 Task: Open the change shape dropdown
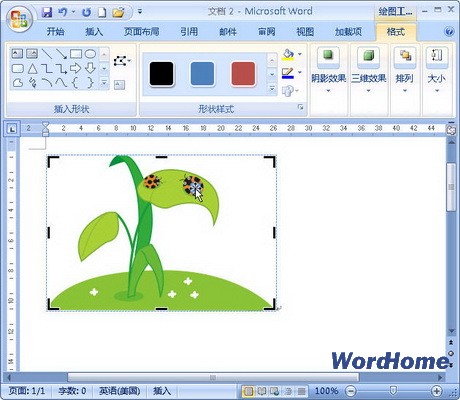[290, 91]
